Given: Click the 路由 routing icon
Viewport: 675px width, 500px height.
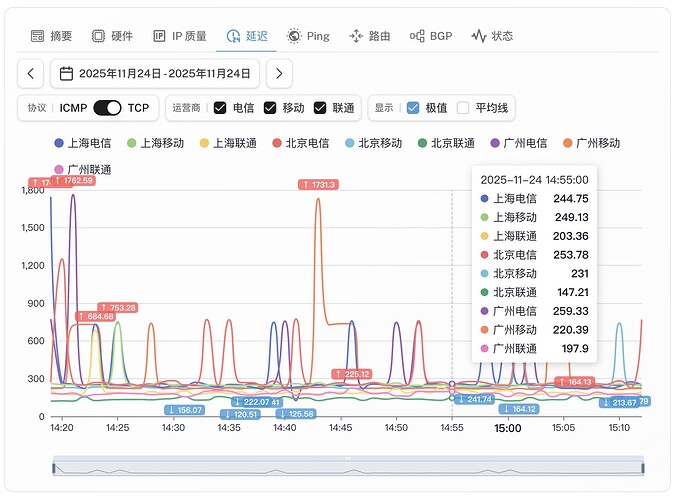Looking at the screenshot, I should (356, 36).
